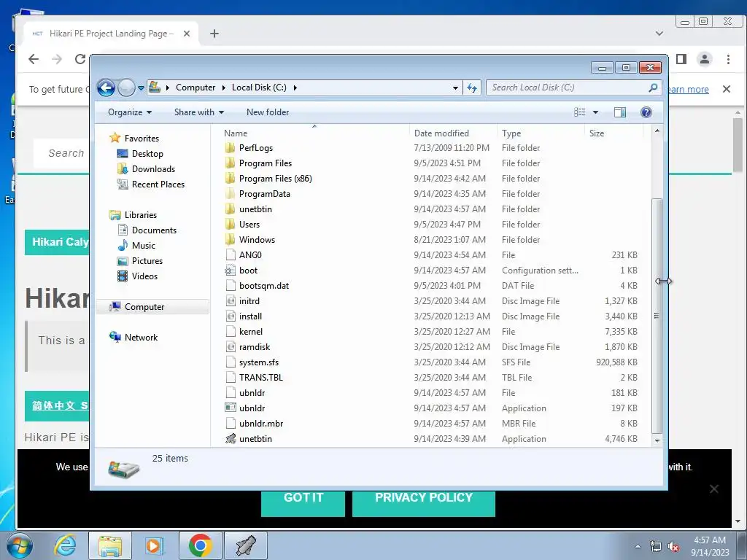Open Desktop in Favorites

[x=147, y=154]
